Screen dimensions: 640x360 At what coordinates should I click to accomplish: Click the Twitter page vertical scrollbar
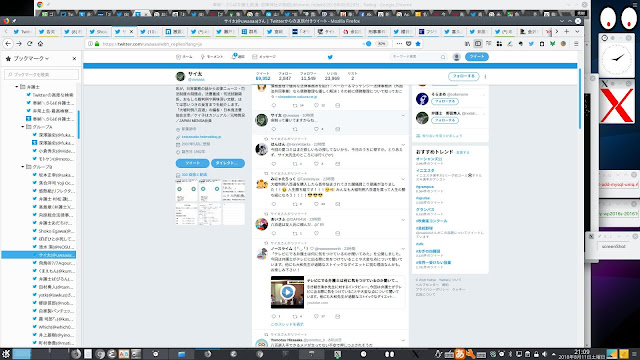[580, 99]
